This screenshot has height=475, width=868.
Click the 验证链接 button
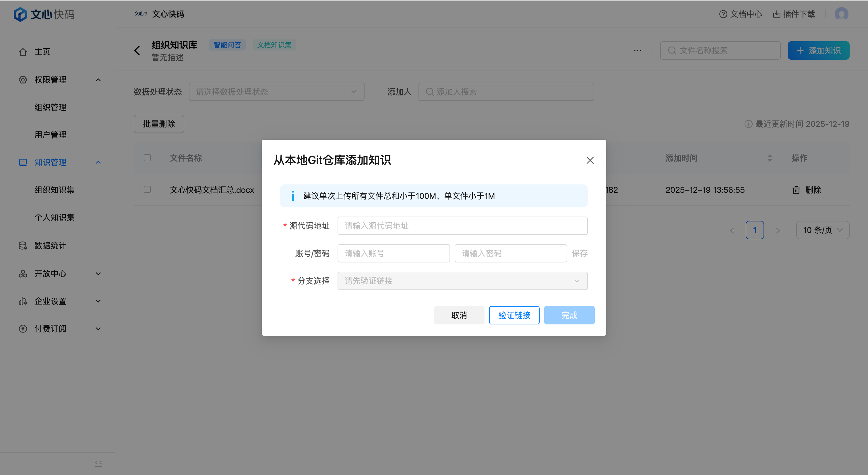[514, 315]
